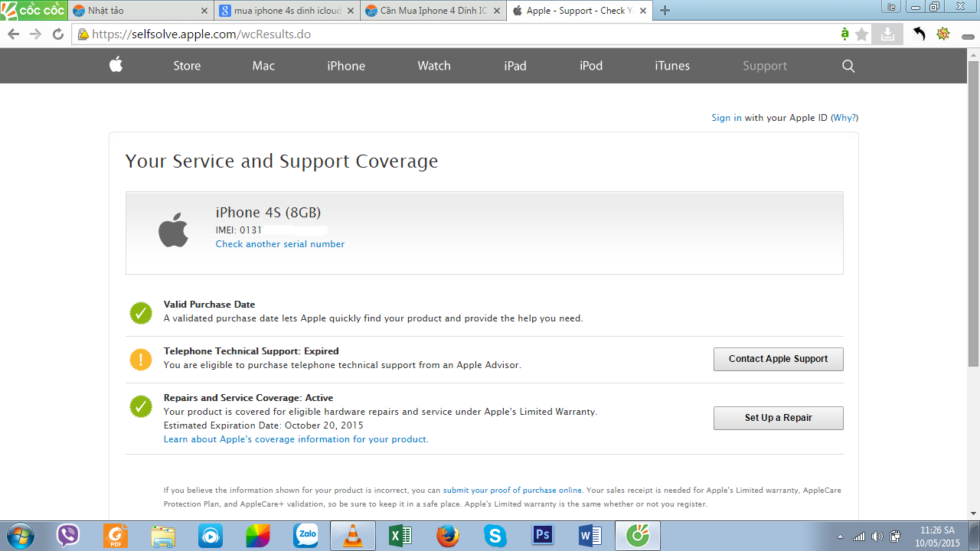Open 'Learn about Apple's coverage information' link
980x551 pixels.
tap(296, 439)
